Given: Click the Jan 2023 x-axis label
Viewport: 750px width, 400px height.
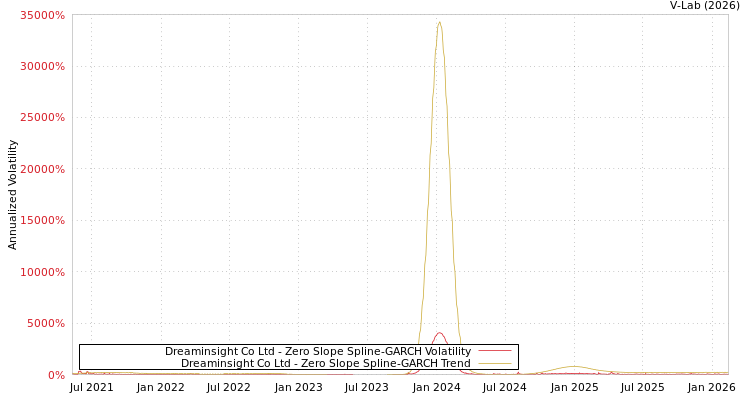Looking at the screenshot, I should coord(298,388).
